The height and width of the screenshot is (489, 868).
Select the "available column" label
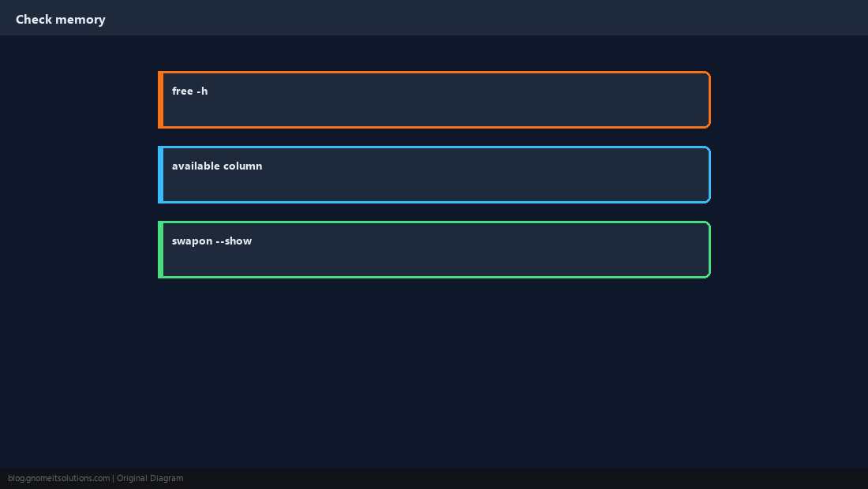pos(217,166)
